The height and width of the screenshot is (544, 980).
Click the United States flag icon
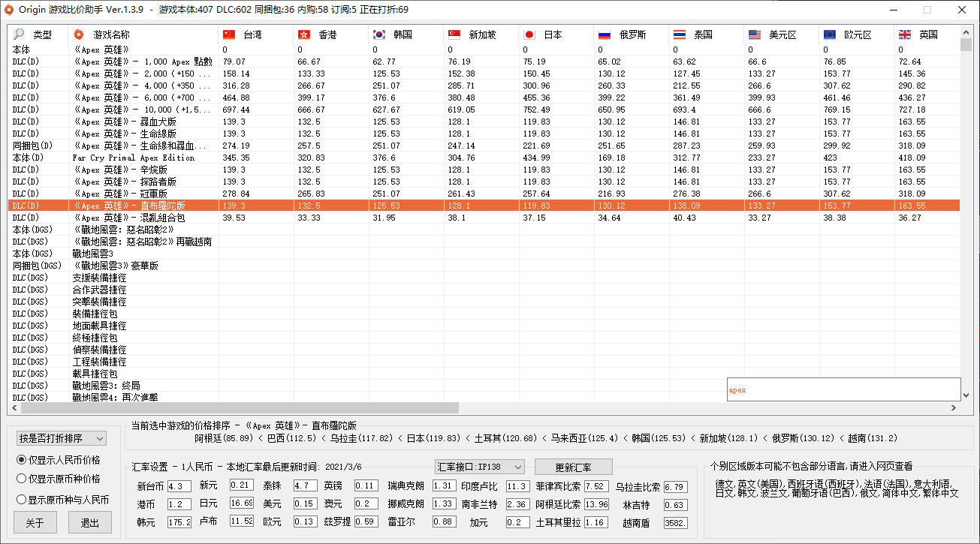point(755,35)
